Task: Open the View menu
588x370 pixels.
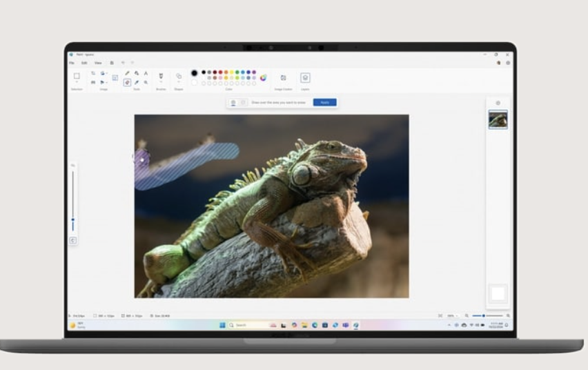Action: (x=97, y=63)
